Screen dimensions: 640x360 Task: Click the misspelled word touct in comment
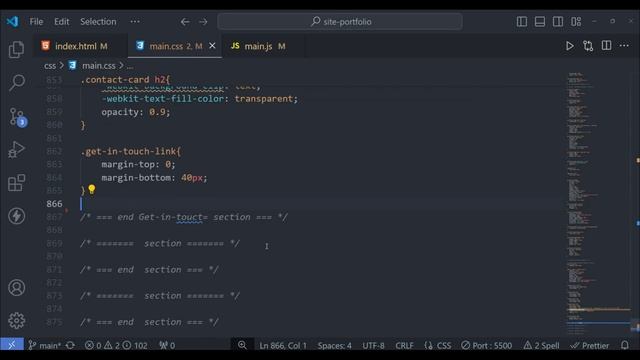coord(189,217)
